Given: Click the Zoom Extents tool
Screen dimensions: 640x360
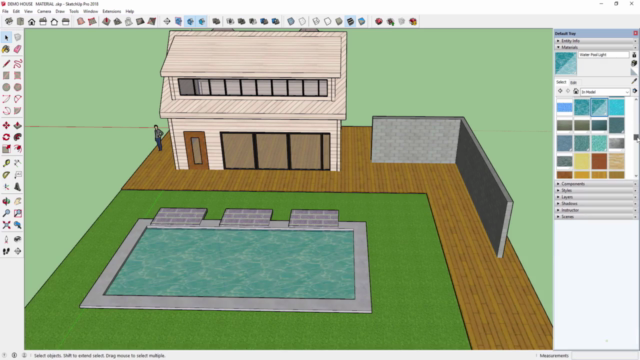Looking at the screenshot, I should pyautogui.click(x=6, y=225).
